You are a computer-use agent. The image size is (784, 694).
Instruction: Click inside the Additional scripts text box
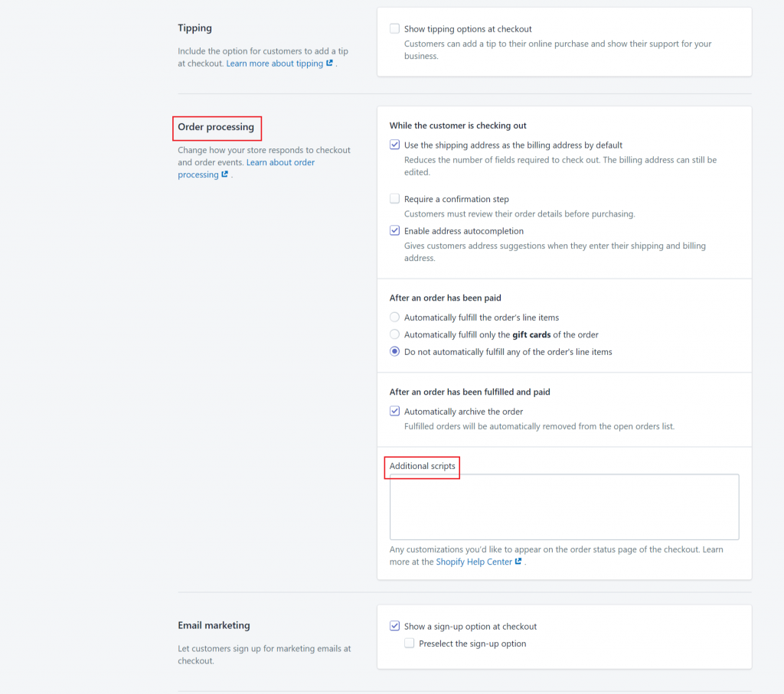(563, 507)
